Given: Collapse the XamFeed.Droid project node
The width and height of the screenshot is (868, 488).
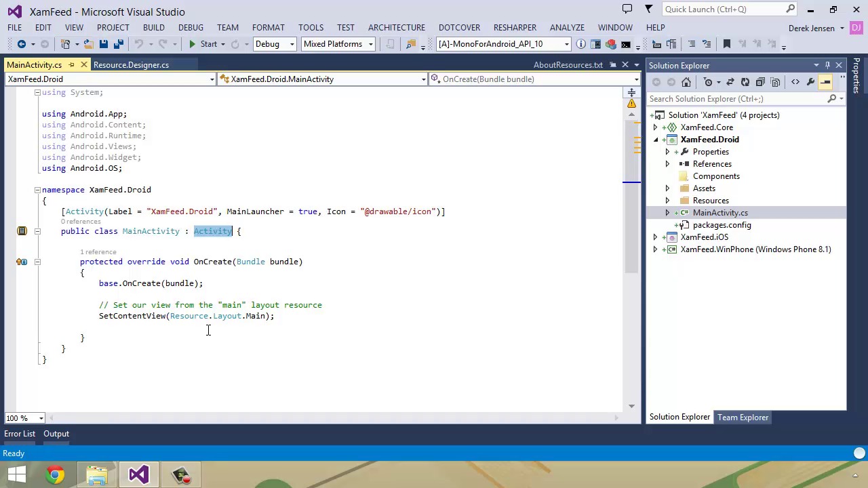Looking at the screenshot, I should pyautogui.click(x=656, y=140).
